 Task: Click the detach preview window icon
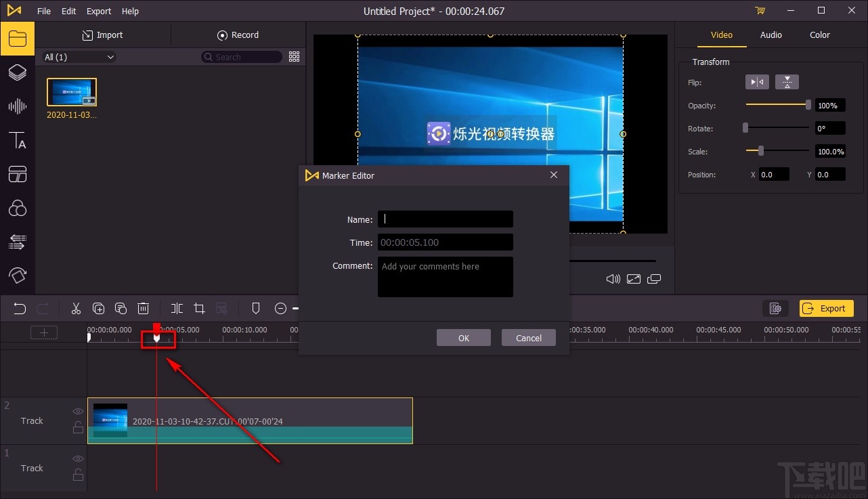(654, 279)
